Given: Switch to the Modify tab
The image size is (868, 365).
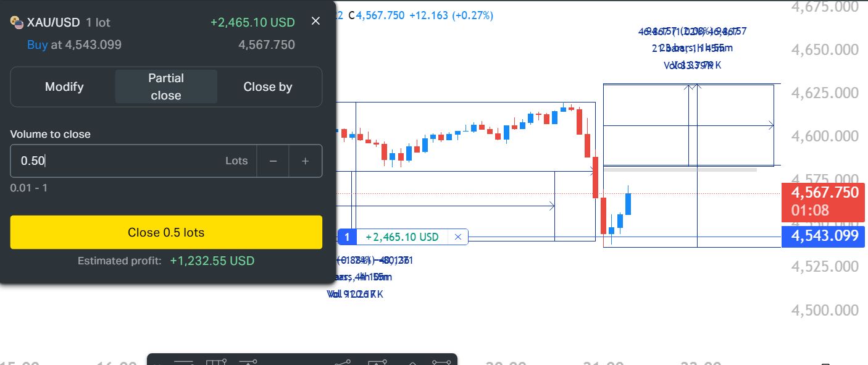Looking at the screenshot, I should pyautogui.click(x=64, y=87).
